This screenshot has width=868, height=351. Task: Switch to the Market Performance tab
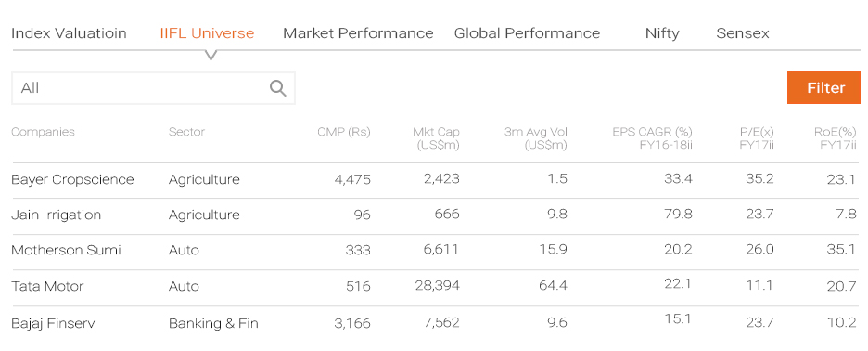(358, 33)
